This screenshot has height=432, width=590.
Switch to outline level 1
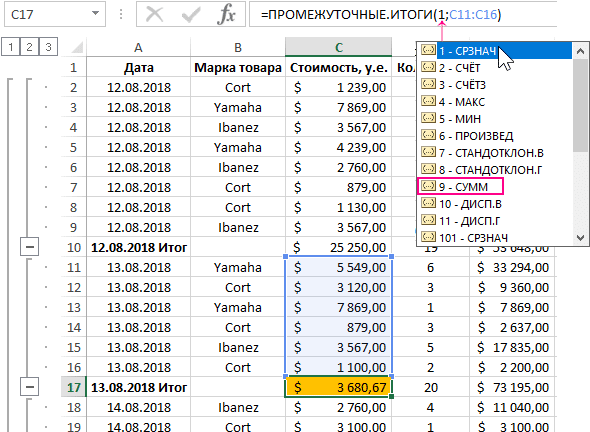[x=11, y=47]
